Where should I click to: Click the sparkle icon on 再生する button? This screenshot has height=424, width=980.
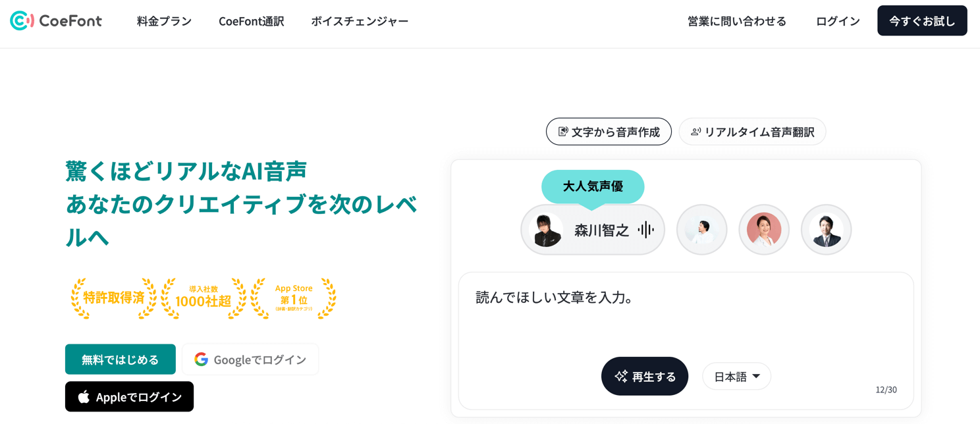click(621, 376)
